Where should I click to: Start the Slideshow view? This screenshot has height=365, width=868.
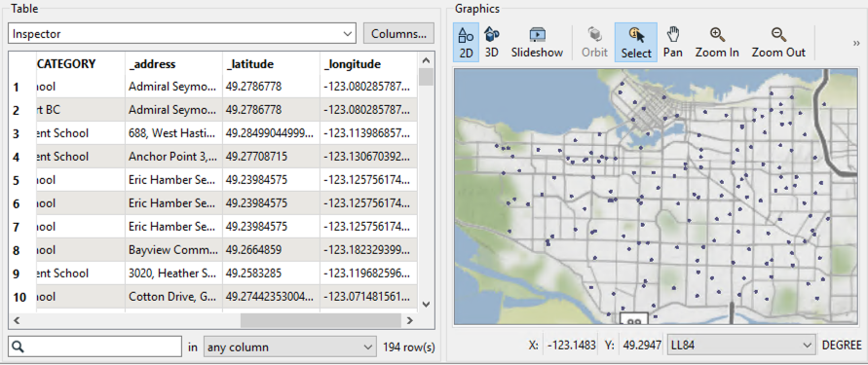(537, 42)
